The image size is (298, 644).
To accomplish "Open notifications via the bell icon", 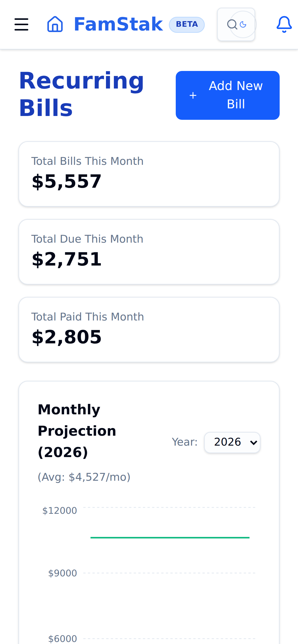I will [284, 24].
